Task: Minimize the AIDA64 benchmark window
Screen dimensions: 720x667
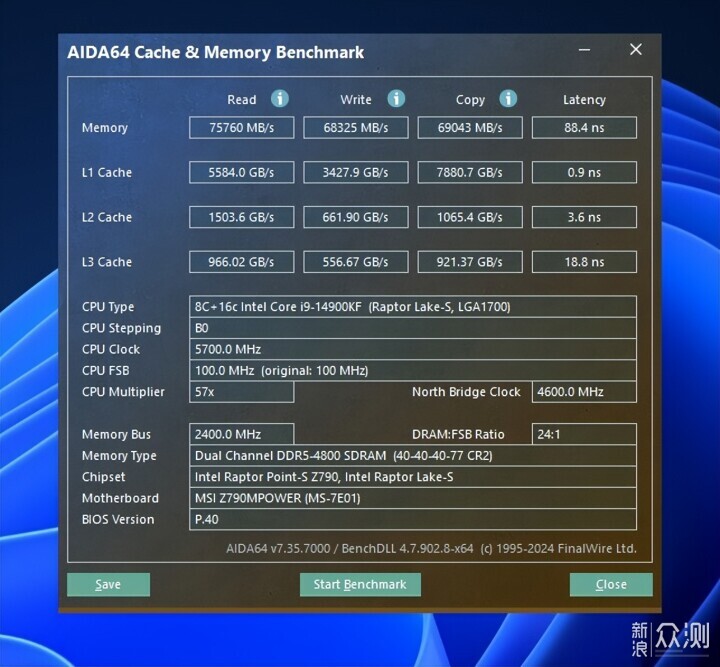Action: [x=585, y=50]
